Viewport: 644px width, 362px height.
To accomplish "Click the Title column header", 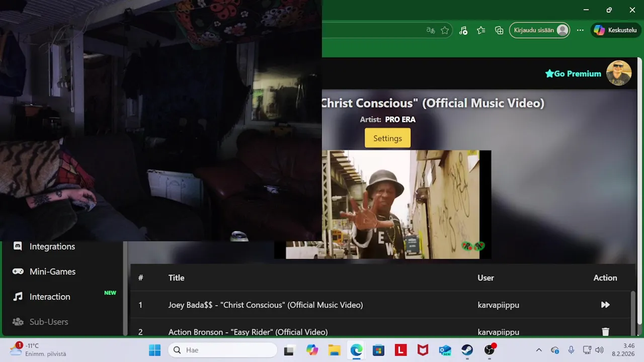I will (x=176, y=278).
